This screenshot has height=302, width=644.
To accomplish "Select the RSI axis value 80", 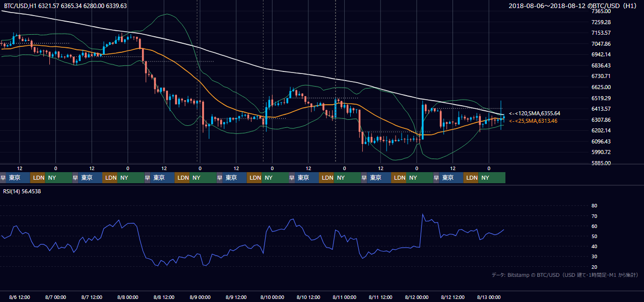I will [x=594, y=206].
